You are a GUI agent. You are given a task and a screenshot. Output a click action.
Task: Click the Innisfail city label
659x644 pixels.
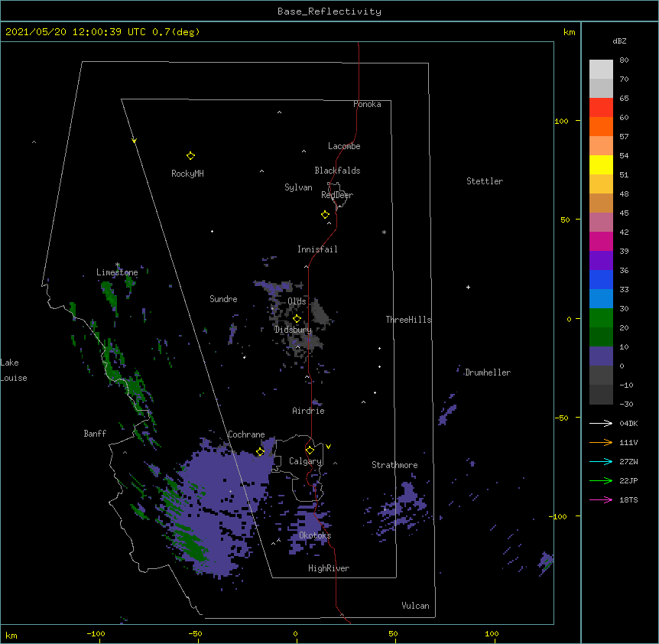coord(317,249)
